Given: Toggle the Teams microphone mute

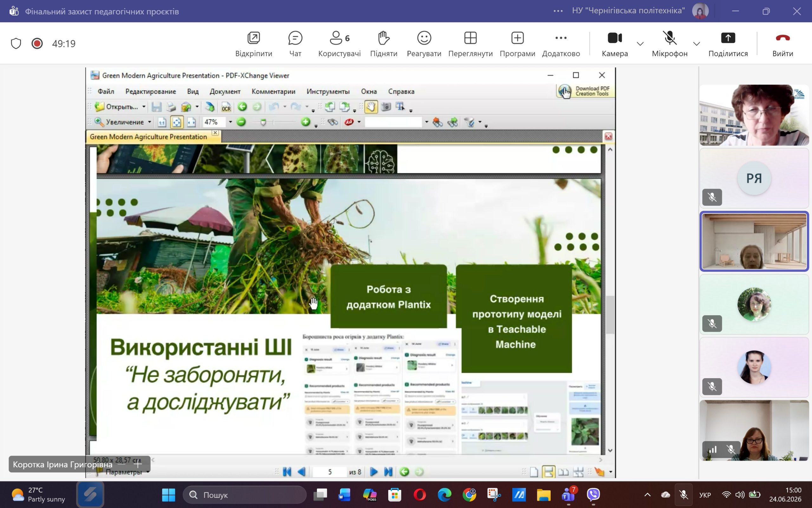Looking at the screenshot, I should pyautogui.click(x=670, y=44).
